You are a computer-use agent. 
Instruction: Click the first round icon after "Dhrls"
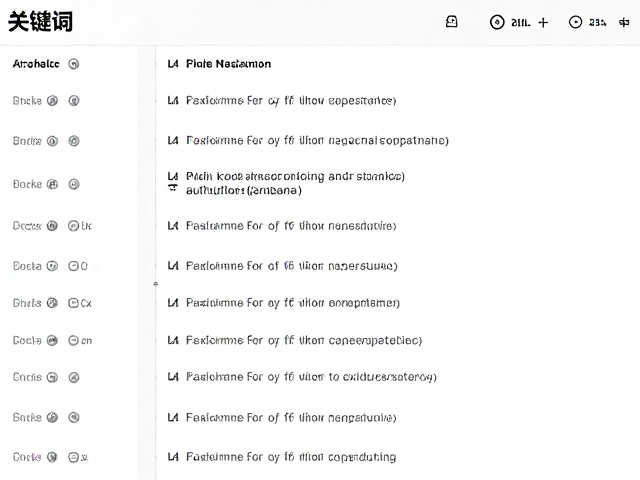point(52,303)
